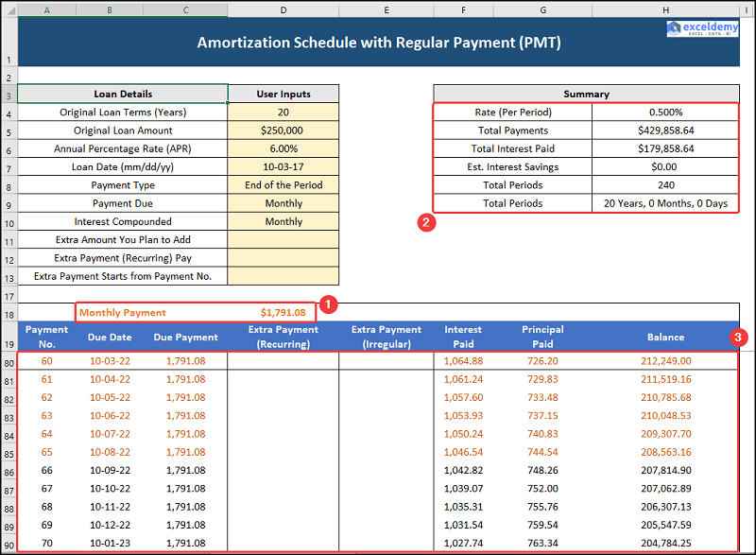Select monthly payment amount $1,791.08

[283, 312]
